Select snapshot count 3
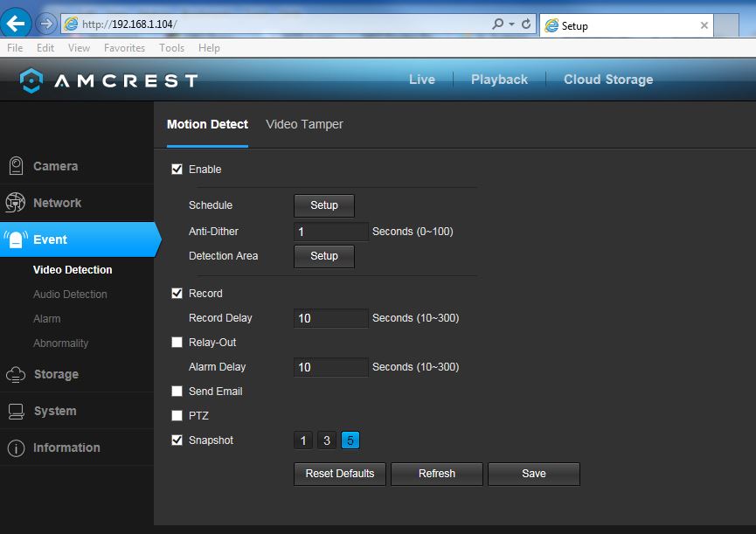This screenshot has width=756, height=534. tap(327, 440)
